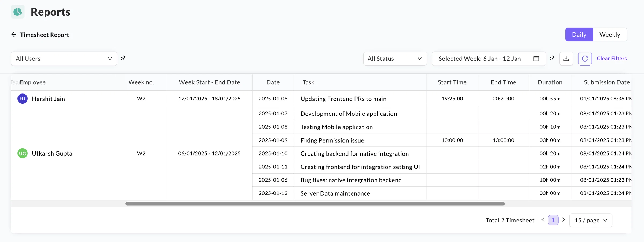
Task: Click the End Time column header
Action: 503,82
